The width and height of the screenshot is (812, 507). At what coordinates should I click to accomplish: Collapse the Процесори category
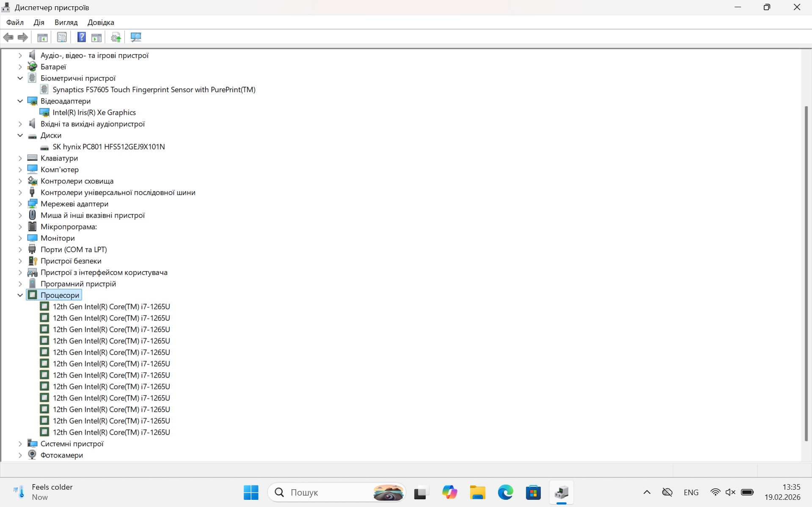point(20,295)
